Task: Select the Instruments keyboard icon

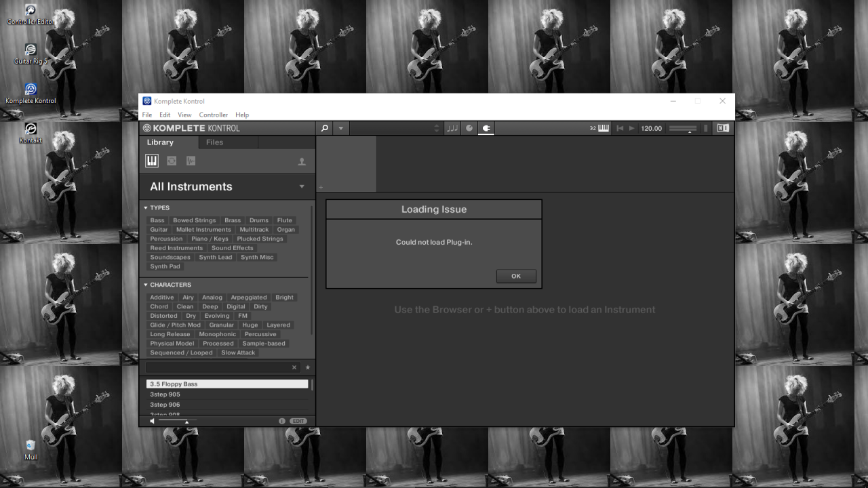Action: (x=152, y=161)
